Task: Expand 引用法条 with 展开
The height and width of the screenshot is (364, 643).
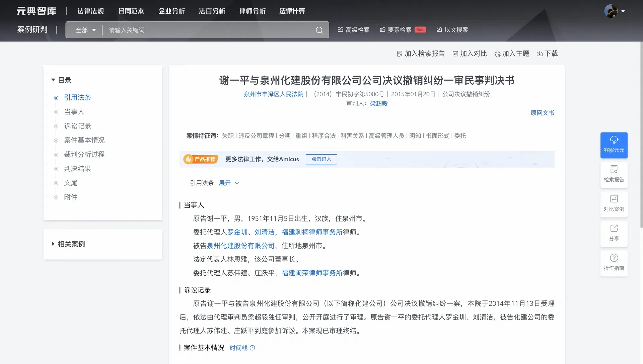Action: coord(229,183)
